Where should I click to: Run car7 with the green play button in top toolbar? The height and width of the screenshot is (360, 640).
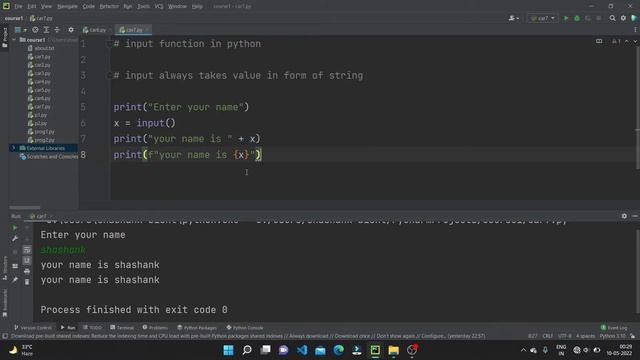pyautogui.click(x=566, y=18)
